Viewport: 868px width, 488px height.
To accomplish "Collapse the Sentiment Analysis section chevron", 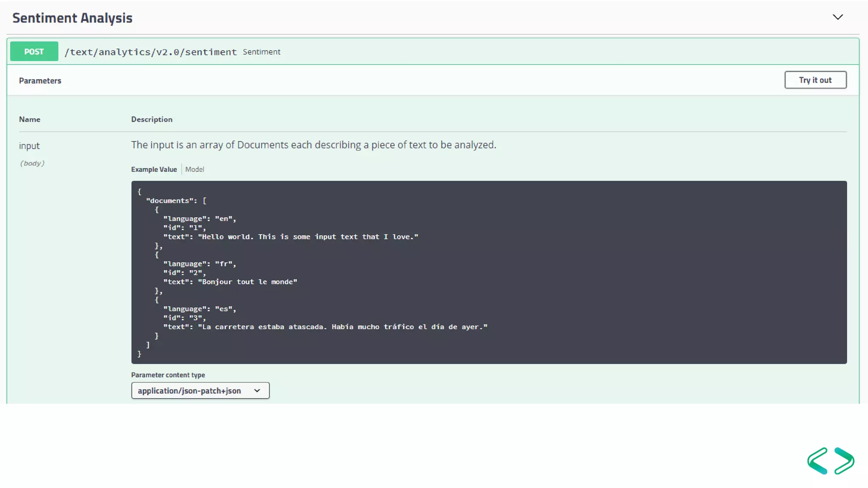I will point(837,17).
